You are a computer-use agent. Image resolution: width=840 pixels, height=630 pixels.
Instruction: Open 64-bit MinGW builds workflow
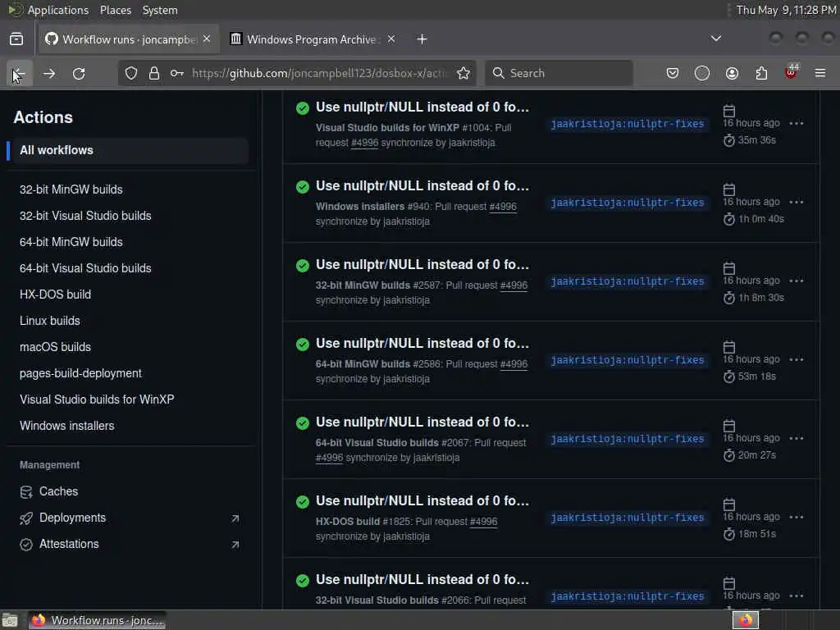[x=71, y=242]
